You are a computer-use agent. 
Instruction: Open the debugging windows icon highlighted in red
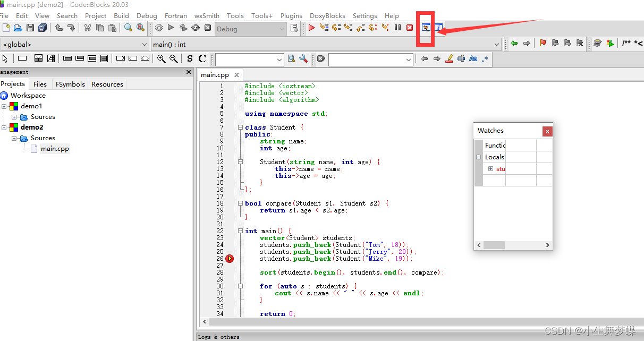(425, 27)
